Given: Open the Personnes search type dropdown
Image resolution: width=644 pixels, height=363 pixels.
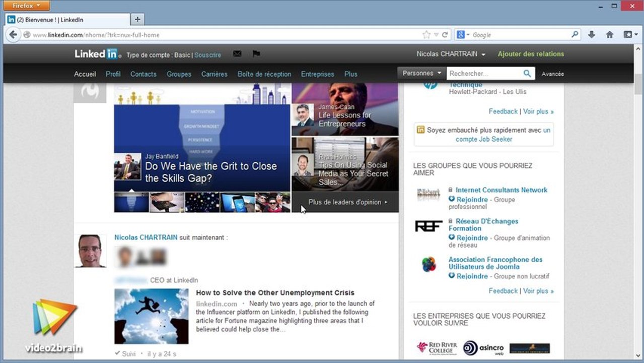Looking at the screenshot, I should coord(421,73).
